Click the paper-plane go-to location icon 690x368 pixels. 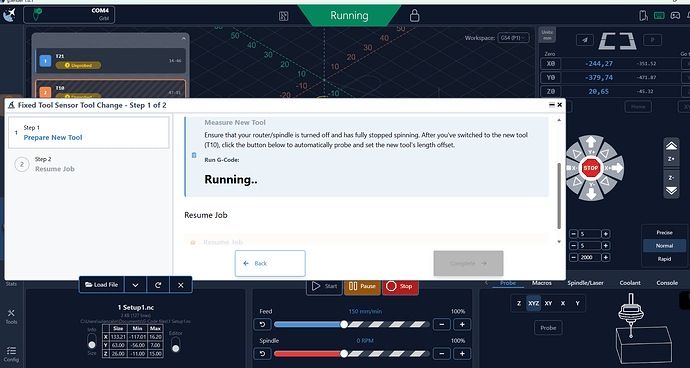point(585,40)
